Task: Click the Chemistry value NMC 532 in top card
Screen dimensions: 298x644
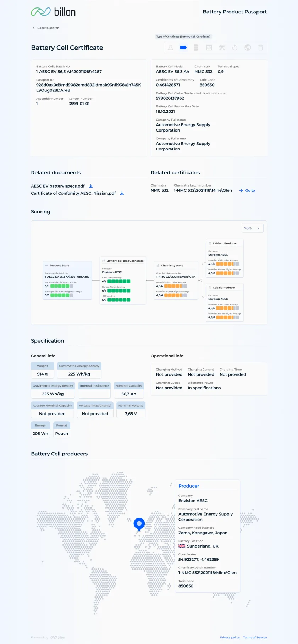Action: point(203,72)
